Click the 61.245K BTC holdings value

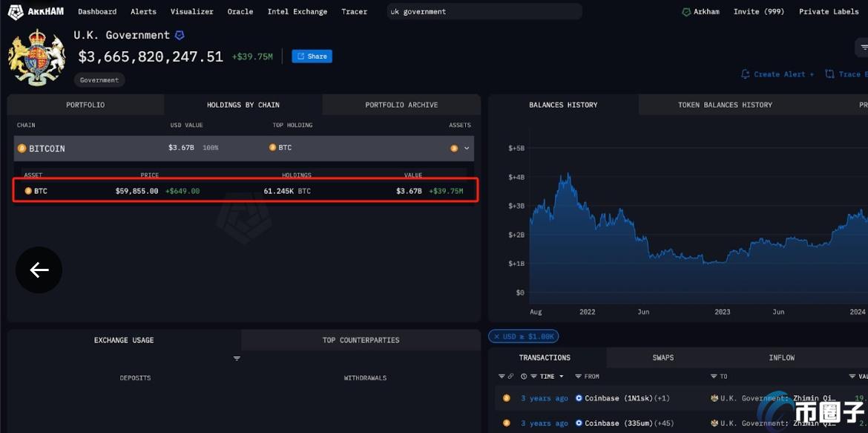287,192
